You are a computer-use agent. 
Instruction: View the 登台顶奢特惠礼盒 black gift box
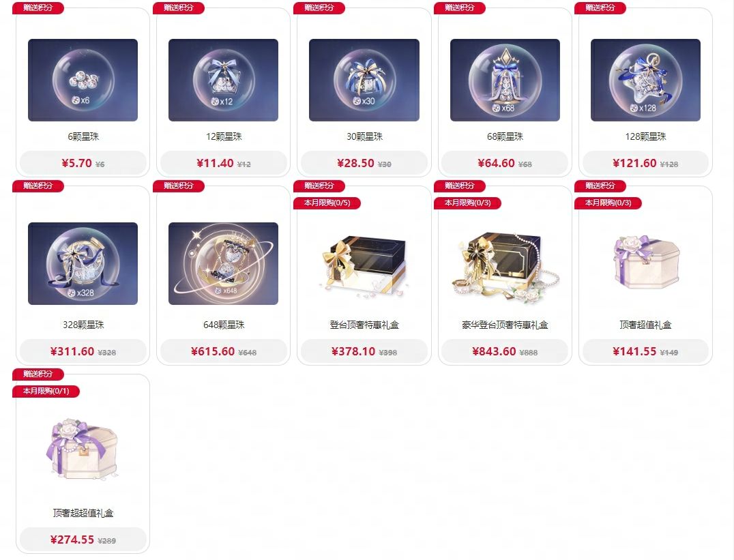click(x=364, y=263)
